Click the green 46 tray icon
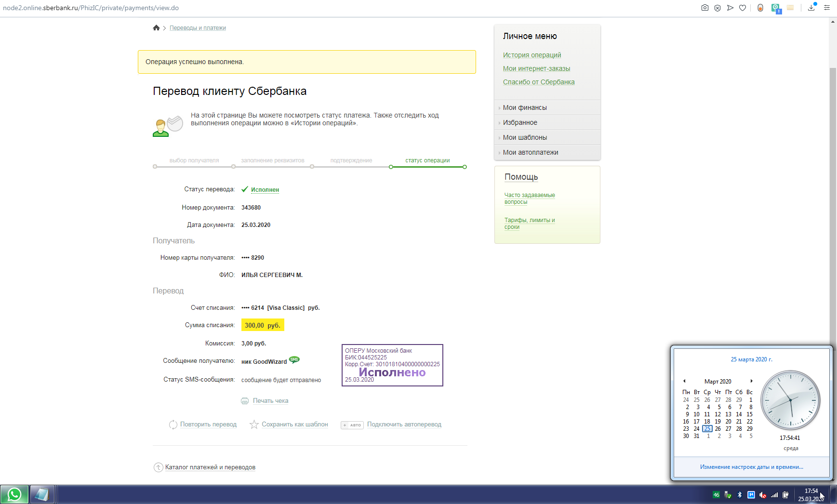Viewport: 837px width, 504px height. (x=716, y=495)
